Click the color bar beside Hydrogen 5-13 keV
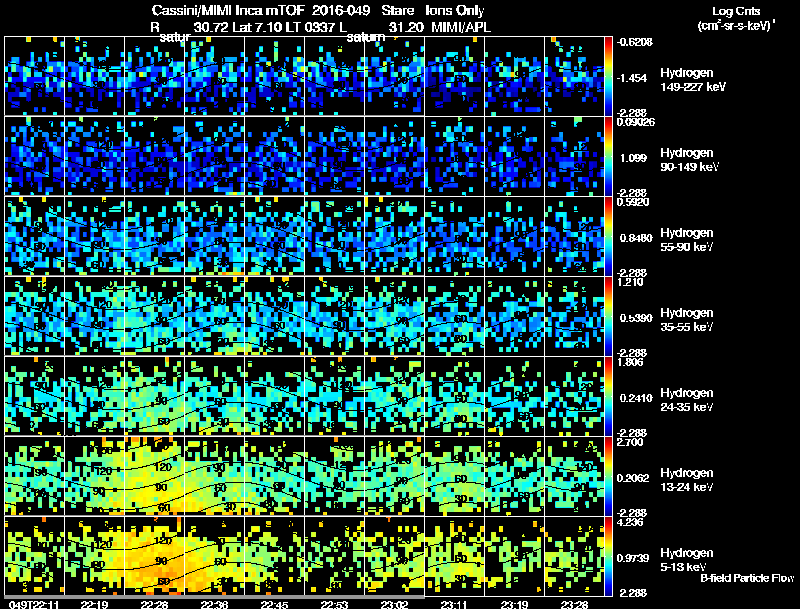This screenshot has width=800, height=609. [x=608, y=556]
